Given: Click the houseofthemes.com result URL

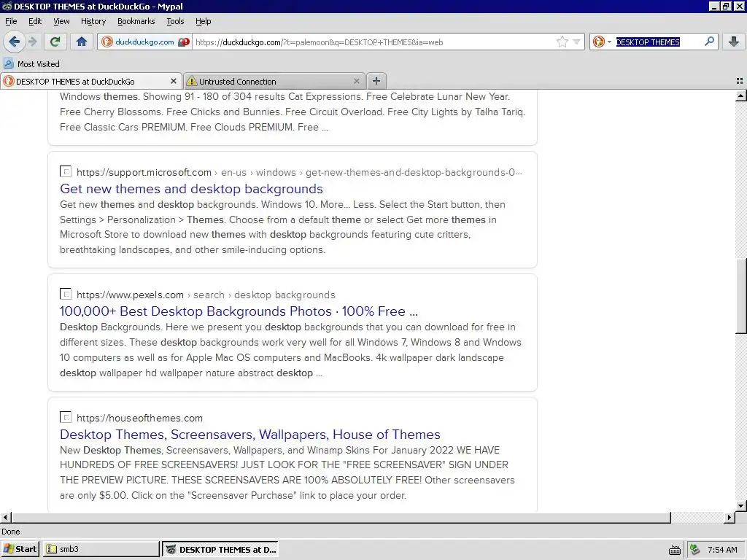Looking at the screenshot, I should [139, 418].
